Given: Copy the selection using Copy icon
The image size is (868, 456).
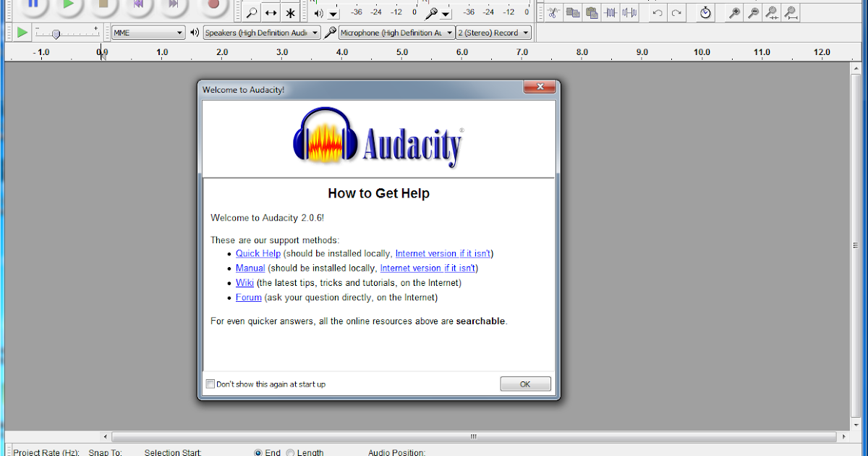Looking at the screenshot, I should point(573,12).
